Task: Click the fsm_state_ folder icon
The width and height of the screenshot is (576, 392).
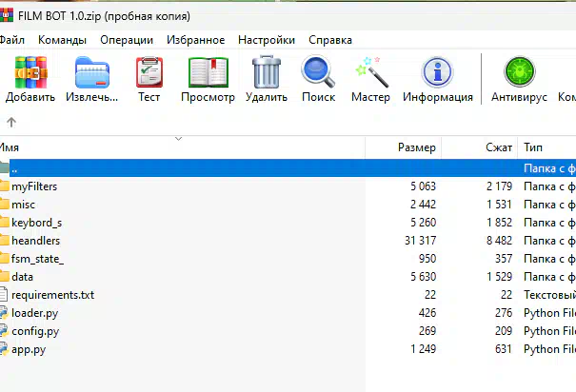Action: (4, 259)
